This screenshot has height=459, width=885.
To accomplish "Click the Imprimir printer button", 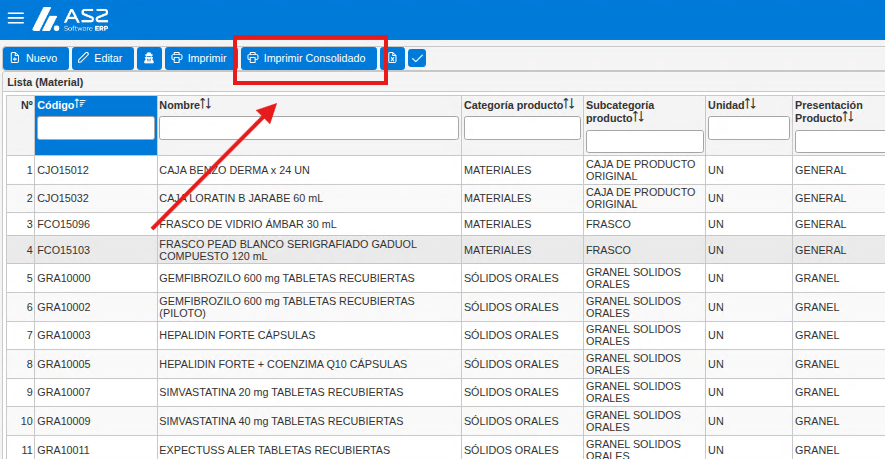I will [200, 58].
